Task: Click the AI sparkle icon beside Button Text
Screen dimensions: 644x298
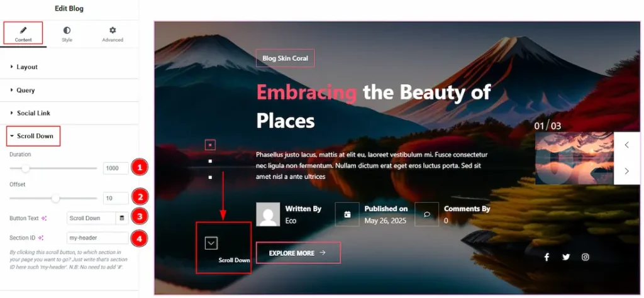Action: [x=44, y=218]
